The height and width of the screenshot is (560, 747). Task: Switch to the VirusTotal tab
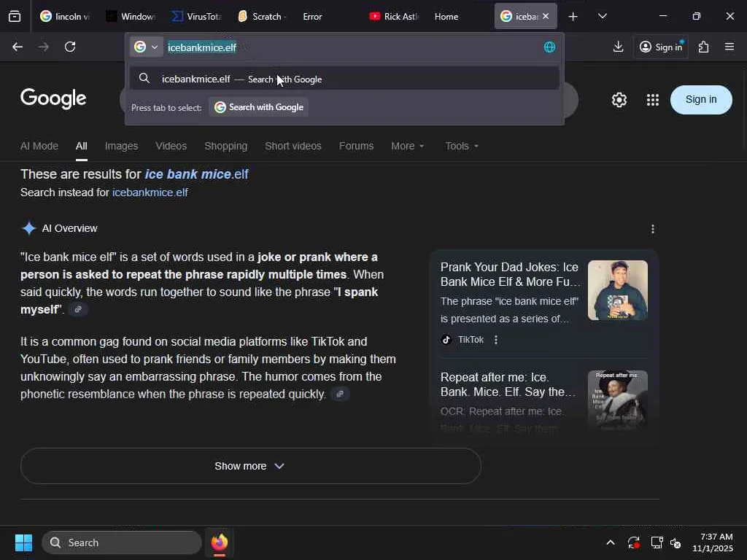[197, 16]
